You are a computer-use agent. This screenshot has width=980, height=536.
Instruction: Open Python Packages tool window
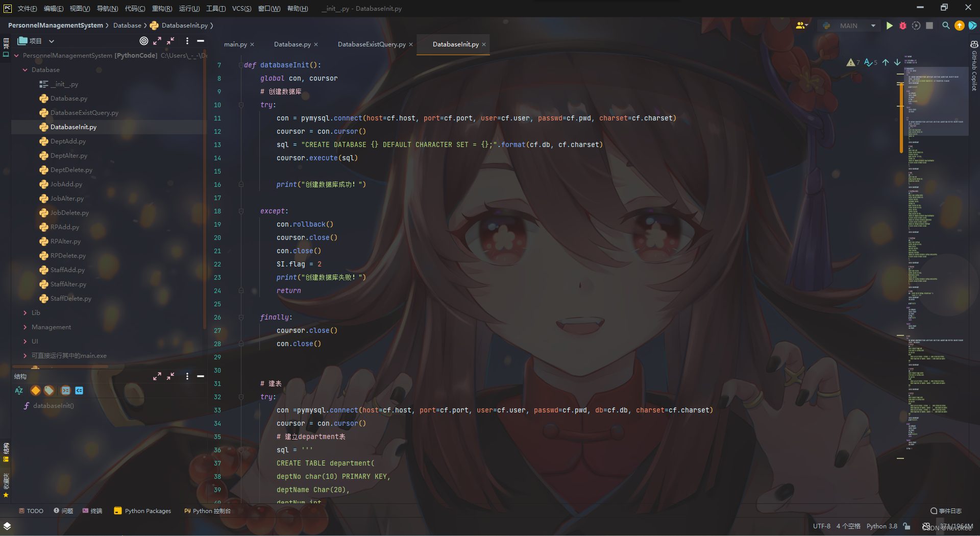(143, 511)
